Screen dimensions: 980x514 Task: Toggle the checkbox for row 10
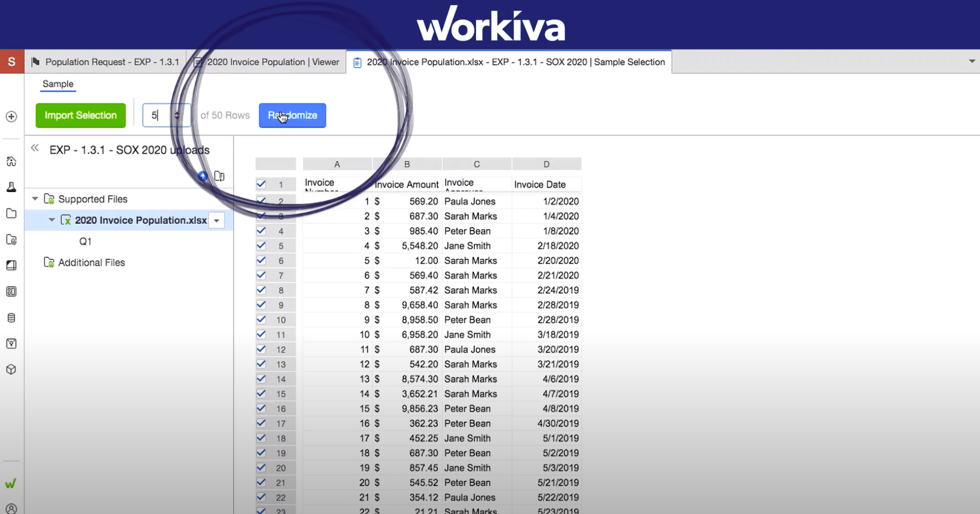coord(261,319)
